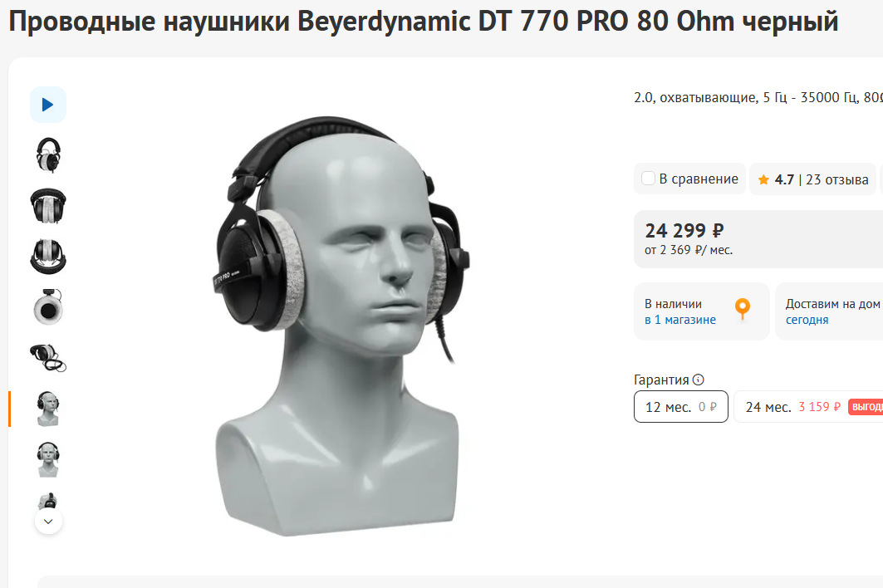Click the orange star rating icon
Image resolution: width=883 pixels, height=588 pixels.
(763, 179)
